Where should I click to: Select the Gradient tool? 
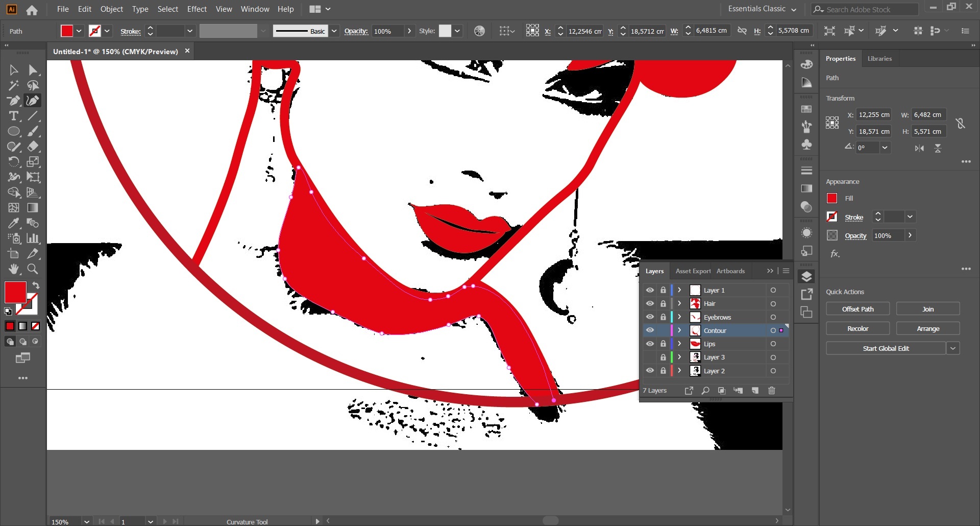[x=33, y=208]
